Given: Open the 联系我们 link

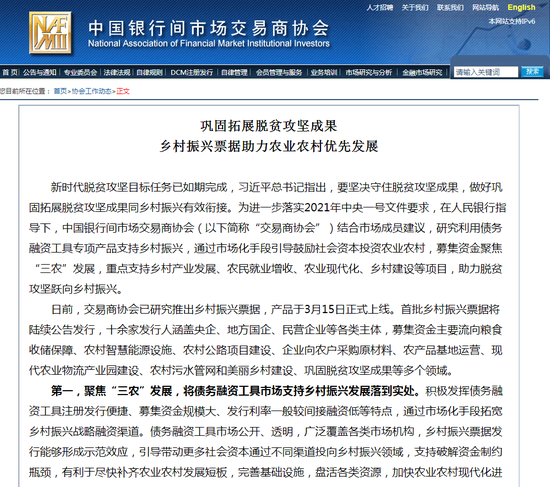Looking at the screenshot, I should [450, 7].
